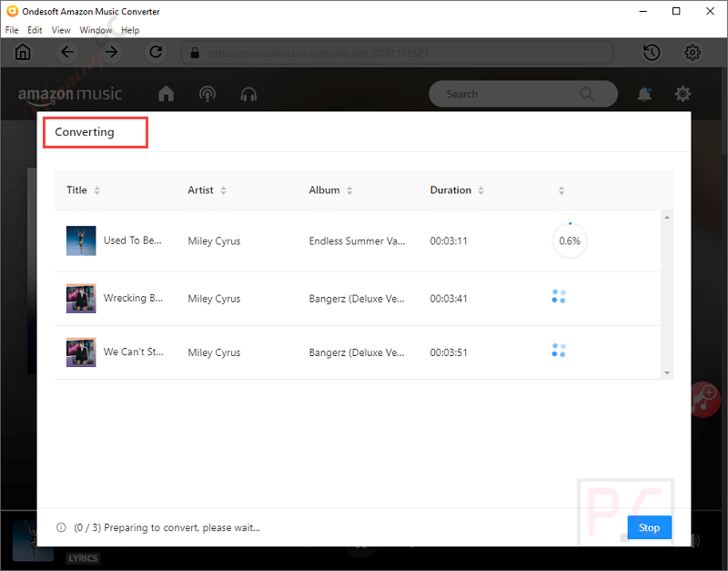Stop the conversion
The width and height of the screenshot is (728, 571).
click(649, 527)
